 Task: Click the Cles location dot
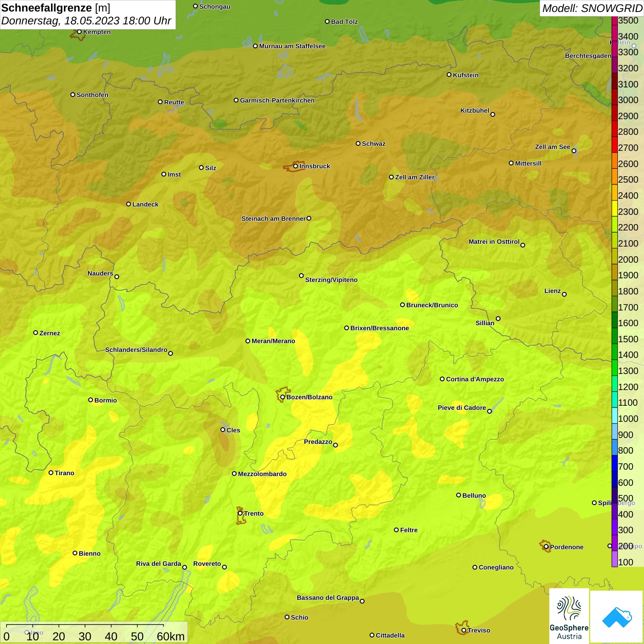pyautogui.click(x=223, y=430)
